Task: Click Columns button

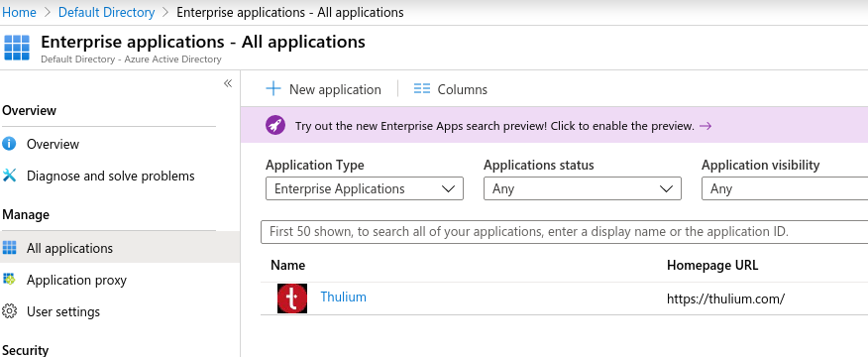Action: coord(451,89)
